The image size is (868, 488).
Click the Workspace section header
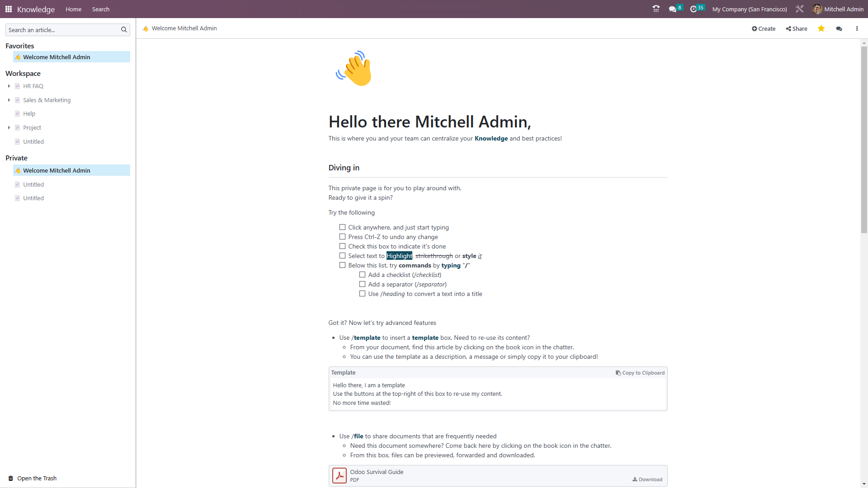tap(23, 73)
